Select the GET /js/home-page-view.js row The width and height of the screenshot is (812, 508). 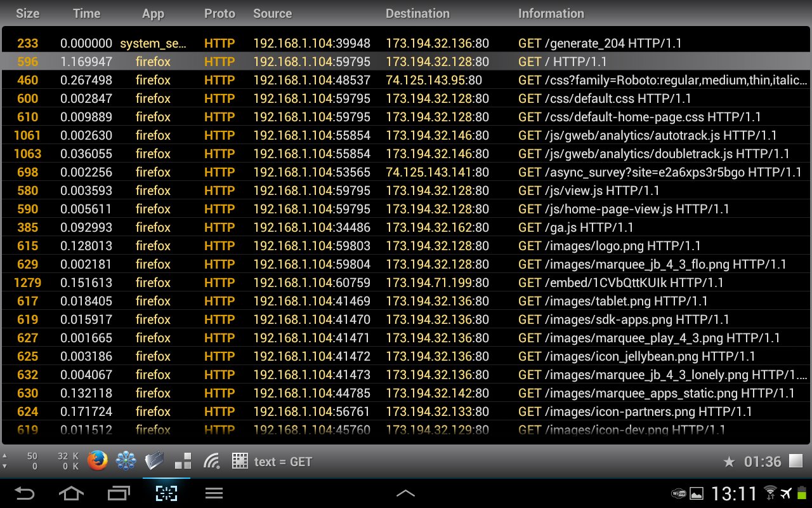click(406, 209)
